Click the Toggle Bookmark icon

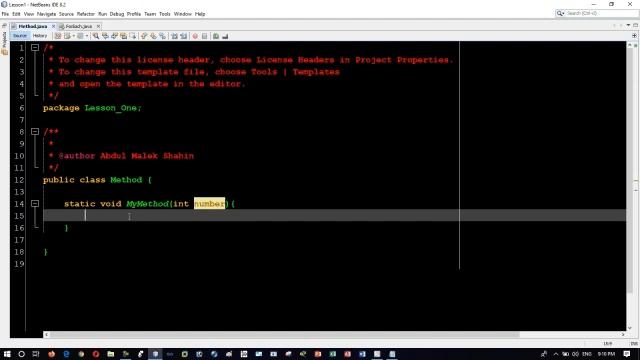point(162,36)
